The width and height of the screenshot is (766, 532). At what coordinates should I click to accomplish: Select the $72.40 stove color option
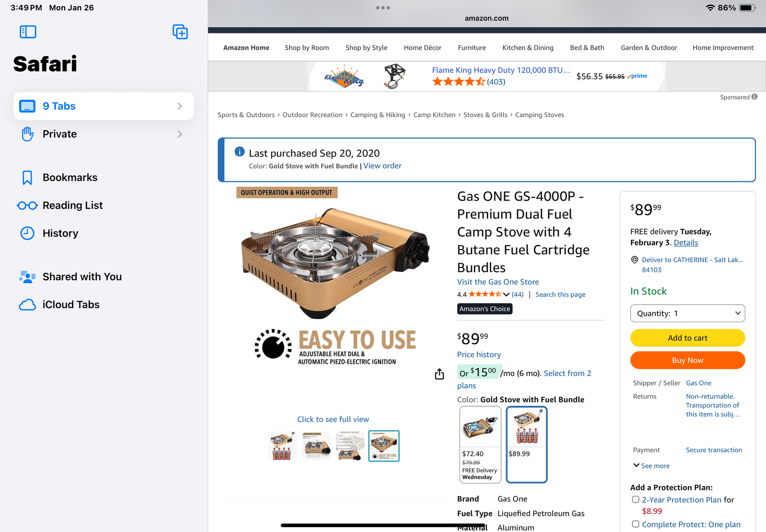point(480,444)
